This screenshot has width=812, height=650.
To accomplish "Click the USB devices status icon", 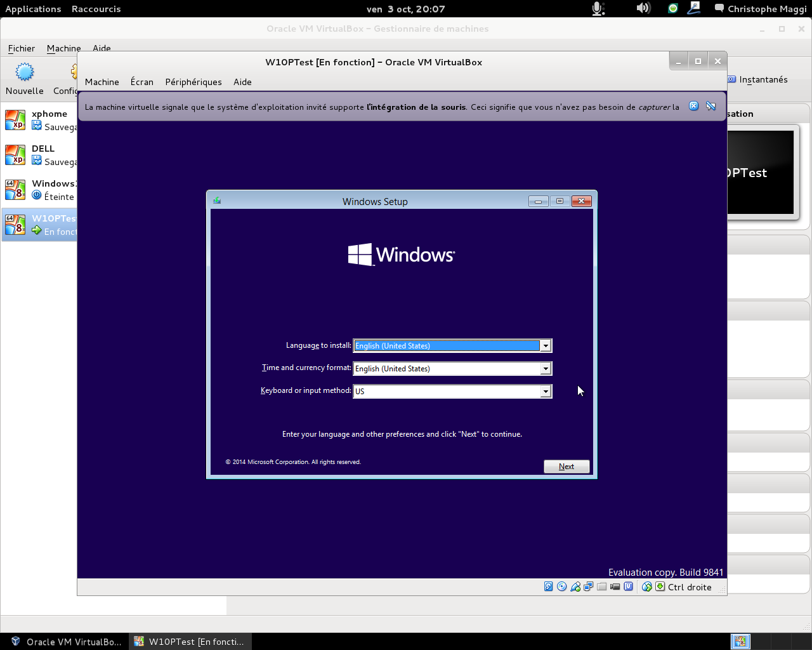I will (575, 587).
